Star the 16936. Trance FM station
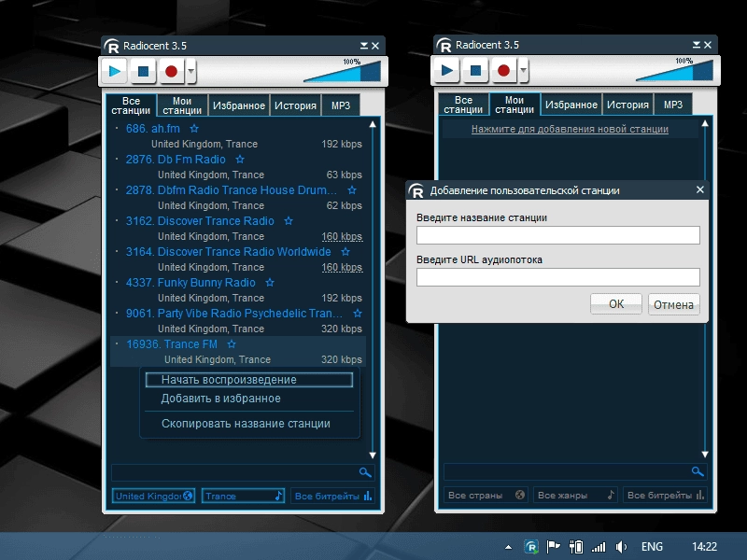Screen dimensions: 747x560 coord(232,343)
